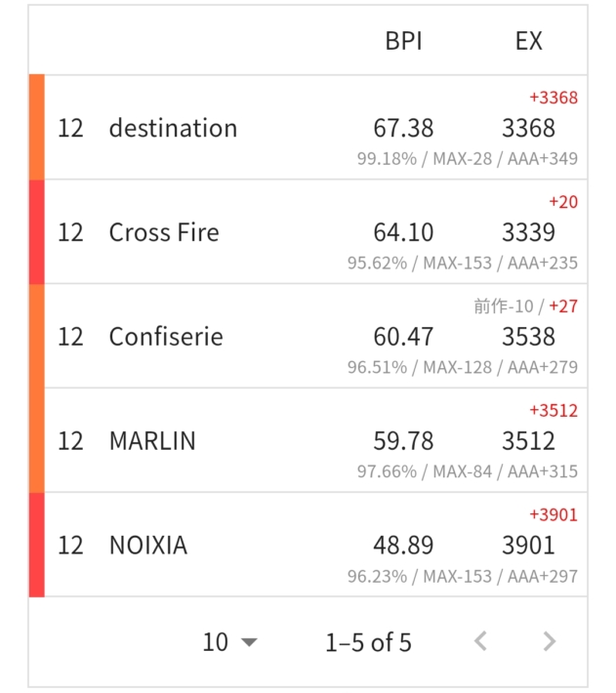The height and width of the screenshot is (693, 616).
Task: Click the 67.38 BPI value
Action: pos(403,128)
